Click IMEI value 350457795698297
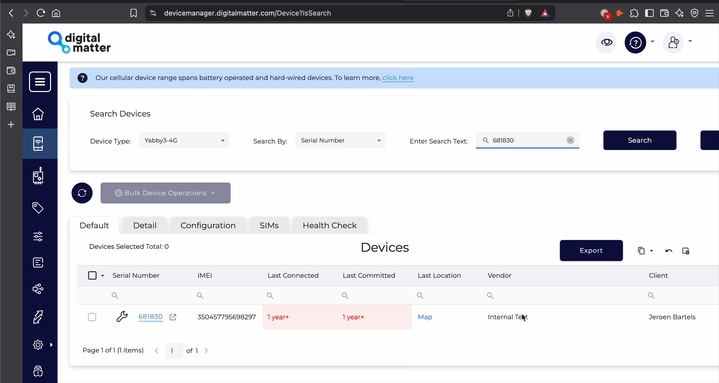Screen dimensions: 719x383 pyautogui.click(x=227, y=317)
